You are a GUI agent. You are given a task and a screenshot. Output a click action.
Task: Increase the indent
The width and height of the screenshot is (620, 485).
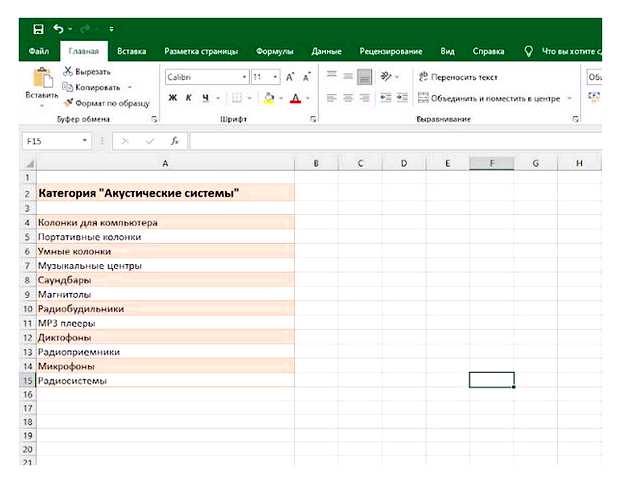click(x=402, y=98)
